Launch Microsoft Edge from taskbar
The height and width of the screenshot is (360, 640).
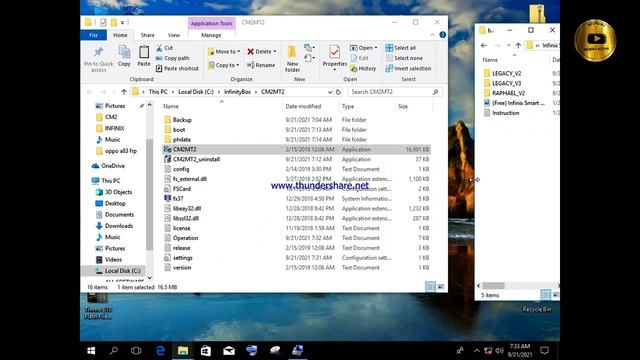160,351
